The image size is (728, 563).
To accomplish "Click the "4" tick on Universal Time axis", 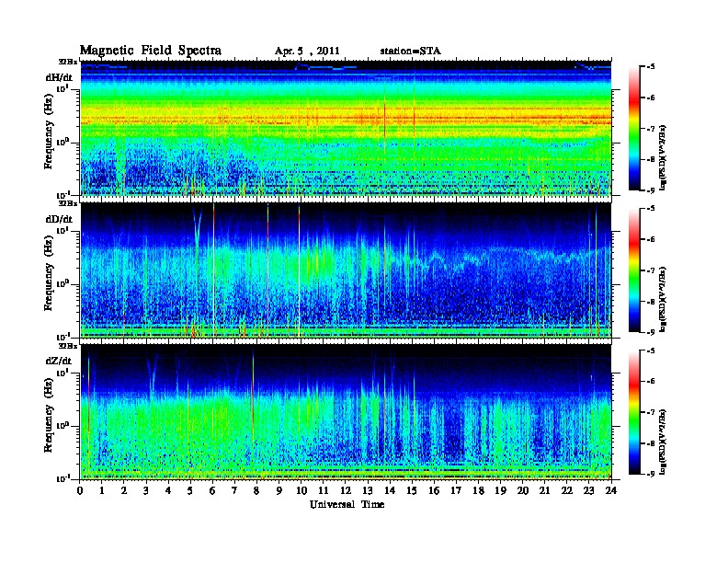I will tap(168, 490).
